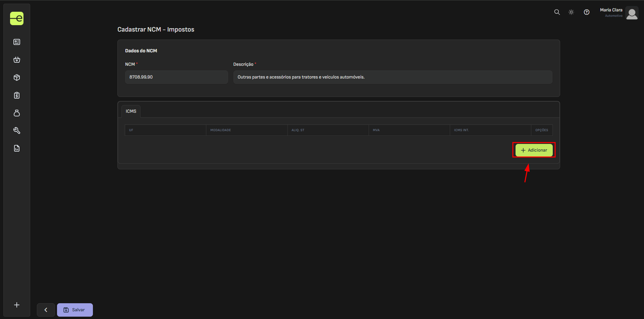The image size is (644, 319).
Task: Open the search magnifier in the header
Action: (x=557, y=12)
